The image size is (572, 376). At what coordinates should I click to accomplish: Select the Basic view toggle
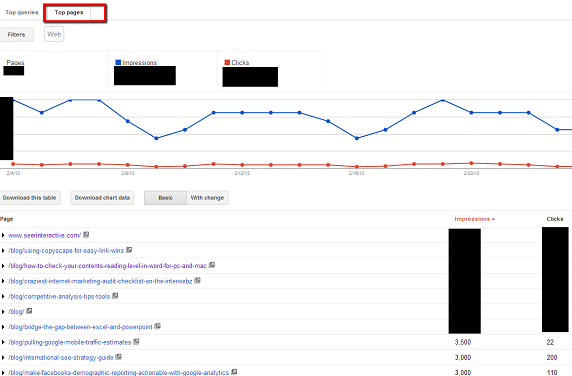(166, 198)
